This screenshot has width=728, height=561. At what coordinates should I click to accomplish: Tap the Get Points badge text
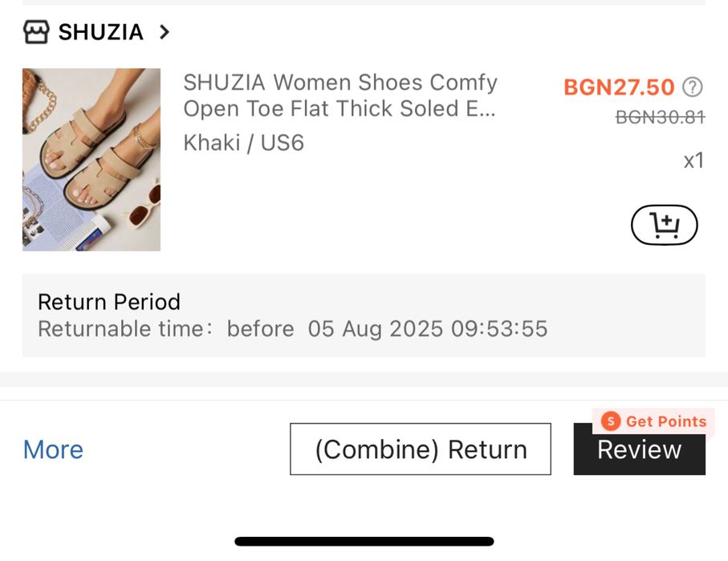tap(665, 421)
